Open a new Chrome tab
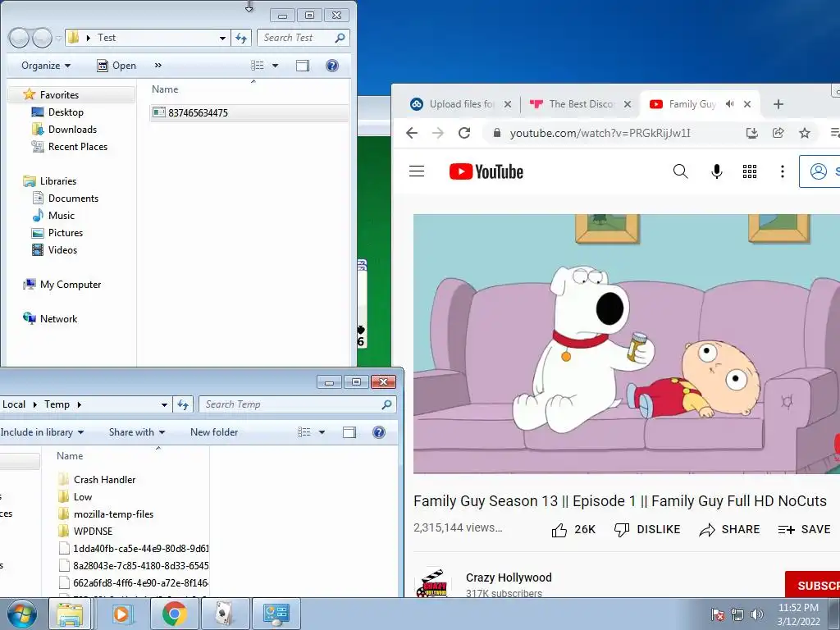 click(778, 104)
